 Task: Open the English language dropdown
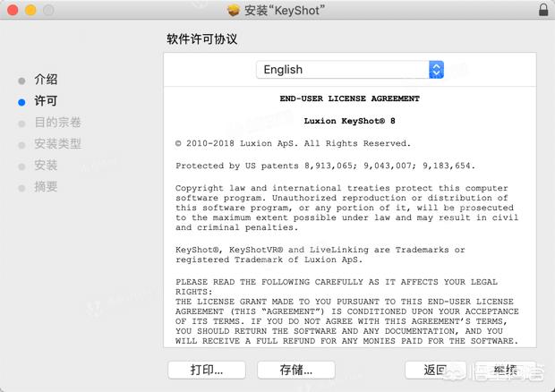pyautogui.click(x=350, y=70)
